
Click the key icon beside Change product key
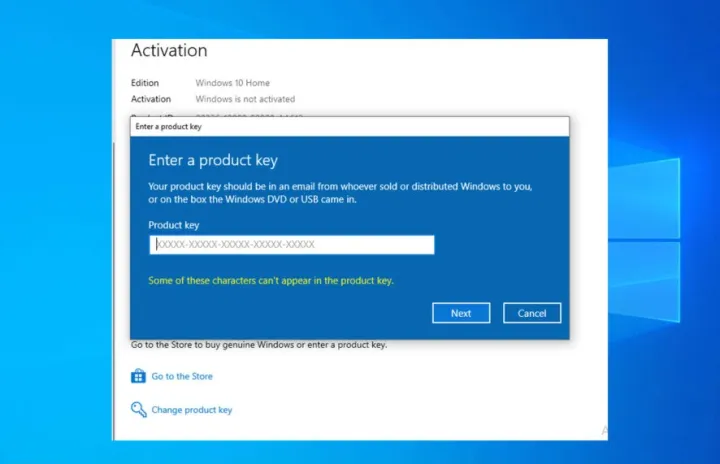(x=138, y=409)
